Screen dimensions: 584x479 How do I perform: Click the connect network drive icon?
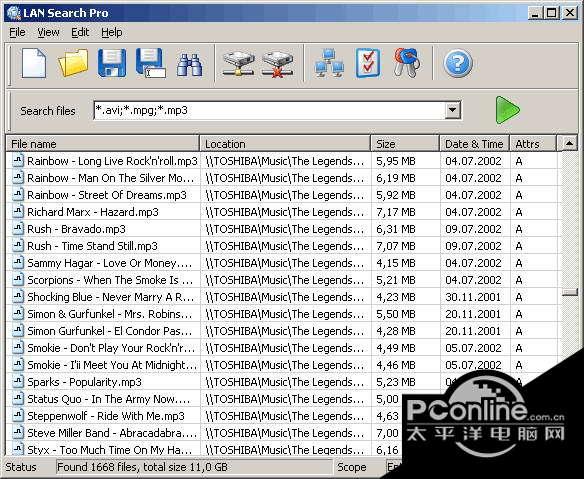238,64
